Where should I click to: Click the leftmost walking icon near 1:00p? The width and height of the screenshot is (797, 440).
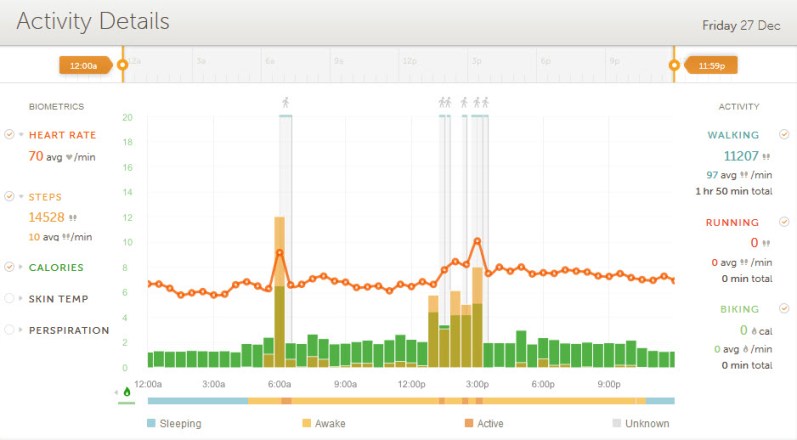pos(441,102)
